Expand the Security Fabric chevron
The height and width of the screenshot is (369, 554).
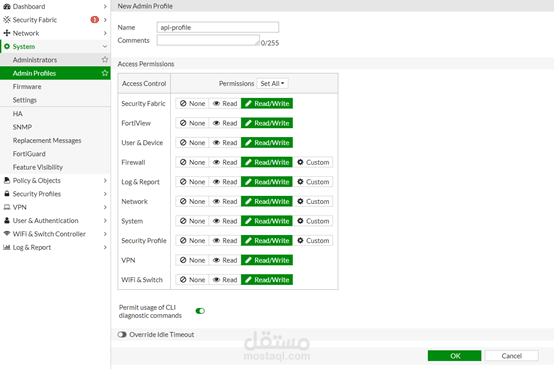(105, 20)
